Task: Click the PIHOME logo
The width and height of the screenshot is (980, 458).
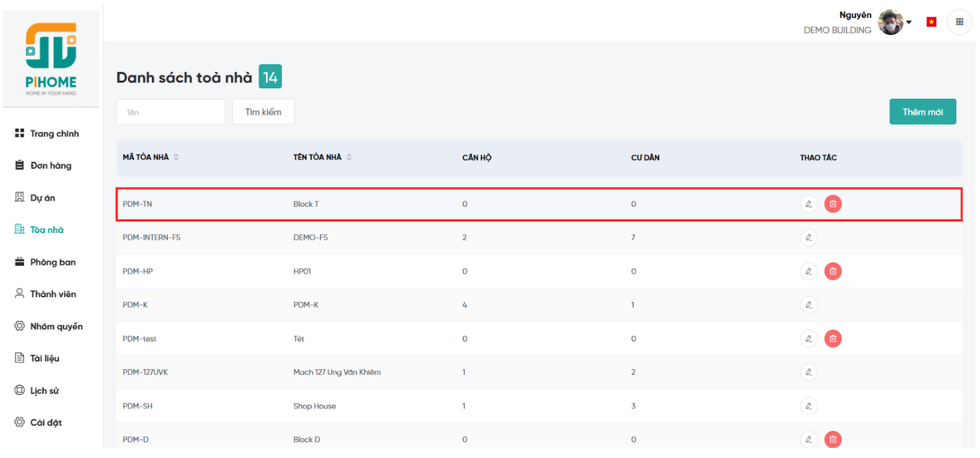Action: [51, 59]
